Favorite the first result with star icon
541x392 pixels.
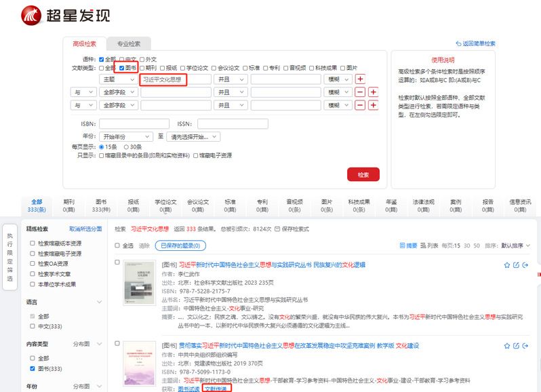pos(506,265)
